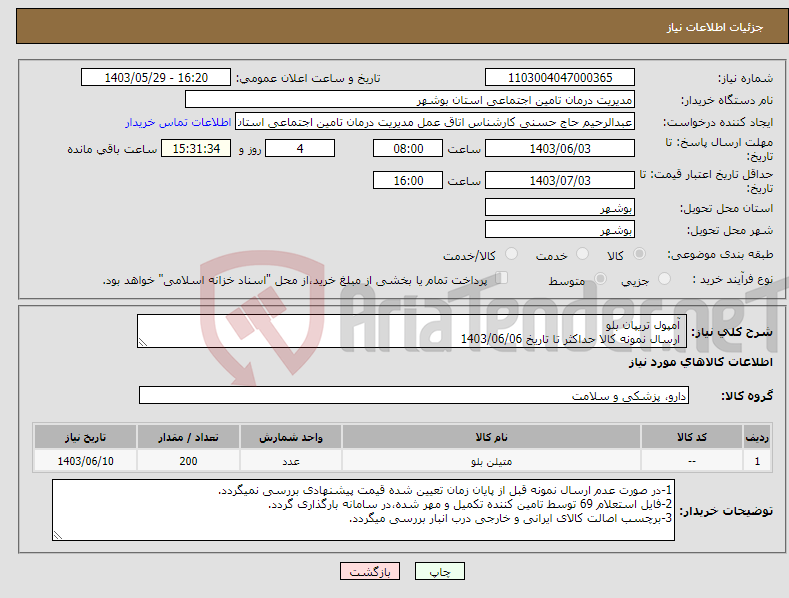Click the unit cell عدد
789x598 pixels.
(x=291, y=461)
